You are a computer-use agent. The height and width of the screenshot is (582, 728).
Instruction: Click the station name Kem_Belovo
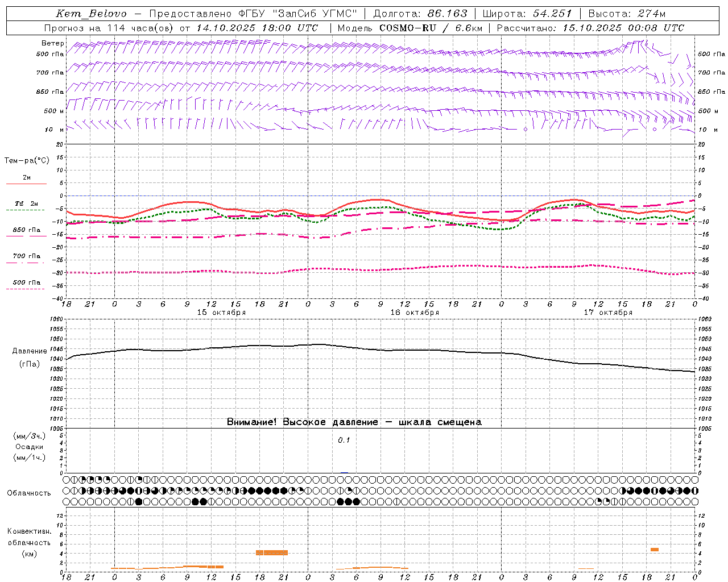point(92,14)
